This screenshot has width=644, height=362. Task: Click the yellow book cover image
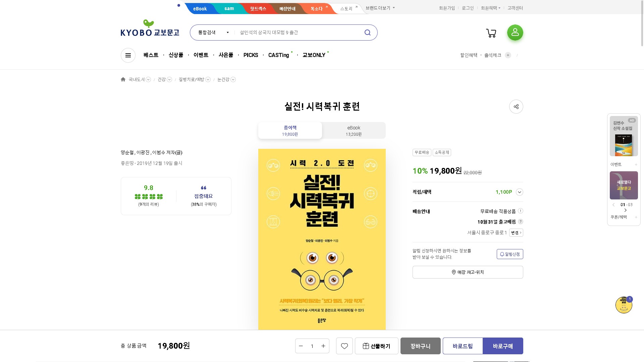322,239
